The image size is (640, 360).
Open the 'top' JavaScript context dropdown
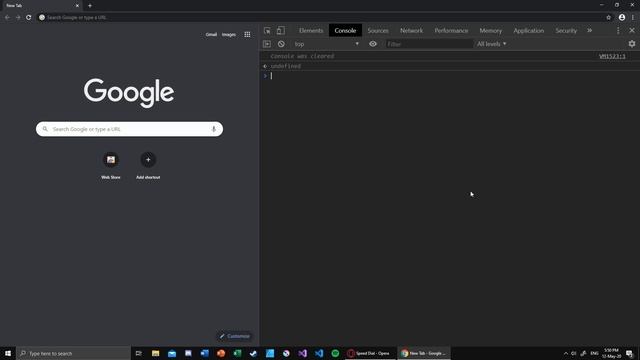coord(327,44)
